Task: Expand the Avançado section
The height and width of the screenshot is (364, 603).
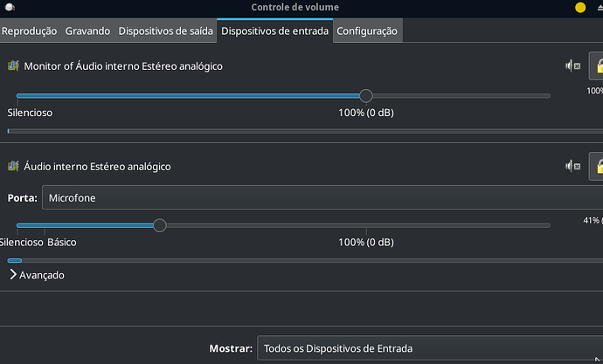Action: [x=37, y=275]
